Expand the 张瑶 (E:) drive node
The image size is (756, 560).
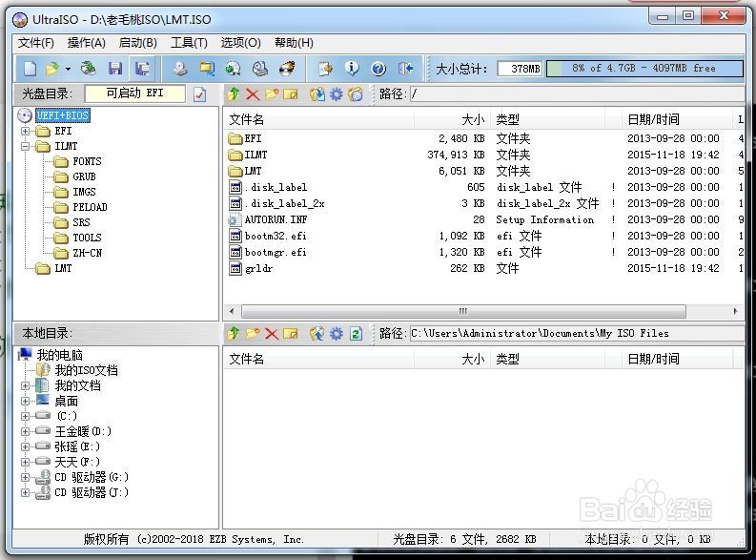[x=26, y=446]
